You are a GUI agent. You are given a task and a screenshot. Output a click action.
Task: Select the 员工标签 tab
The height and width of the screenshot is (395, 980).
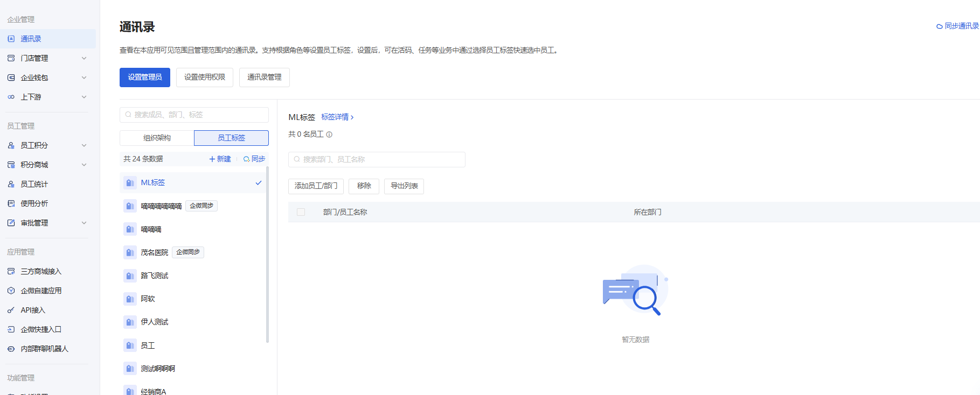(231, 138)
